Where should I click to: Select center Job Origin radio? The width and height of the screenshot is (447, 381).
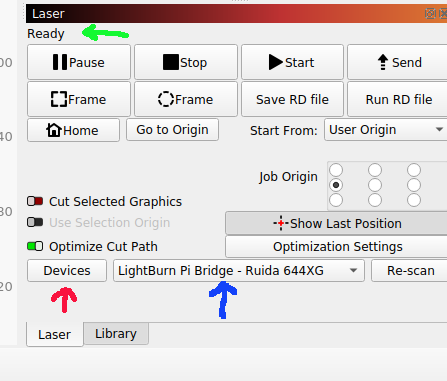tap(375, 185)
